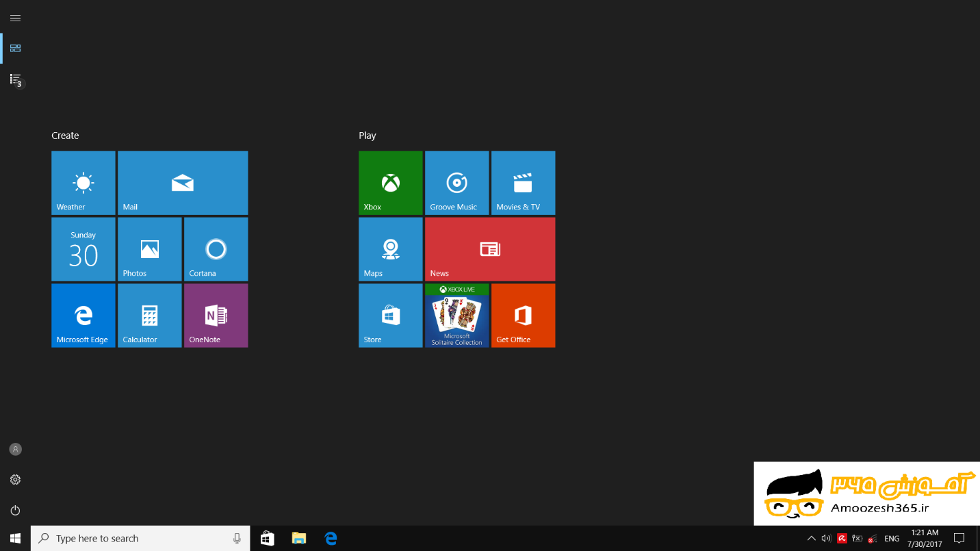This screenshot has height=551, width=980.
Task: Launch the Cortana tile
Action: click(x=216, y=249)
